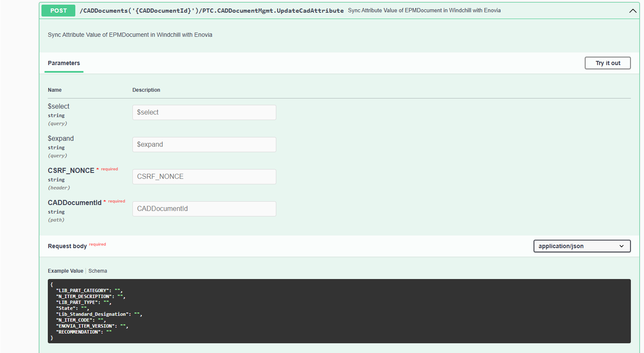
Task: Click the Try it out button
Action: 608,63
